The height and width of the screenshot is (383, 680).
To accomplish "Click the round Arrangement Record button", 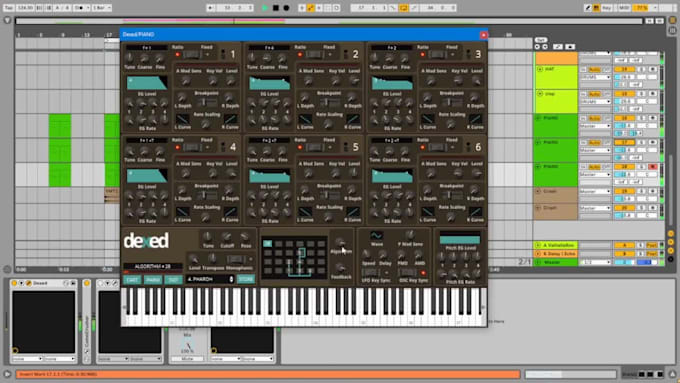I will pos(286,8).
